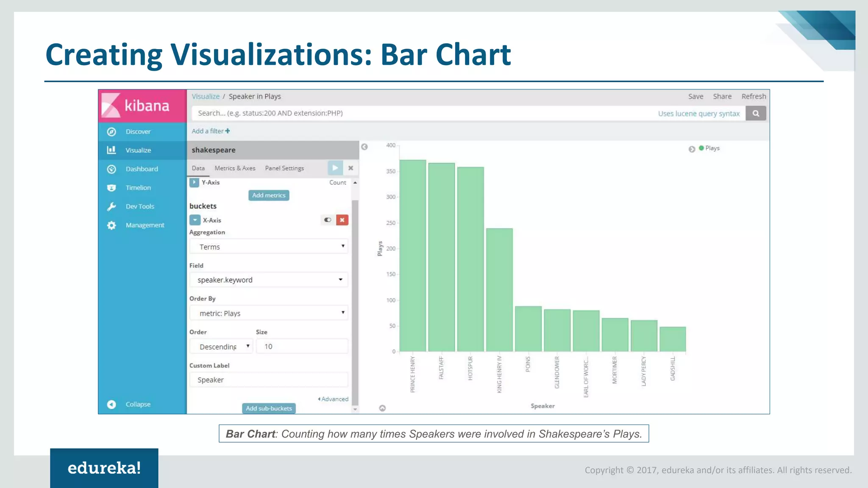Open Management gear icon

click(111, 225)
